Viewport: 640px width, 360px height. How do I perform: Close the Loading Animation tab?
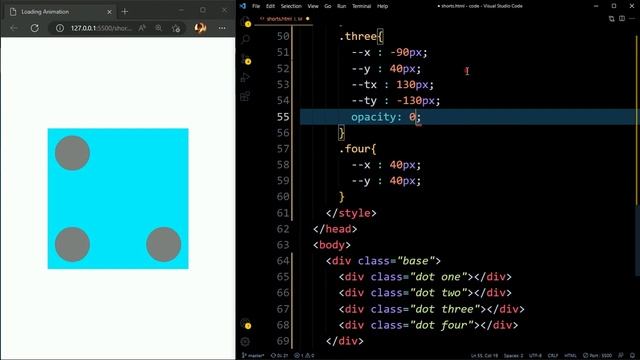click(109, 12)
